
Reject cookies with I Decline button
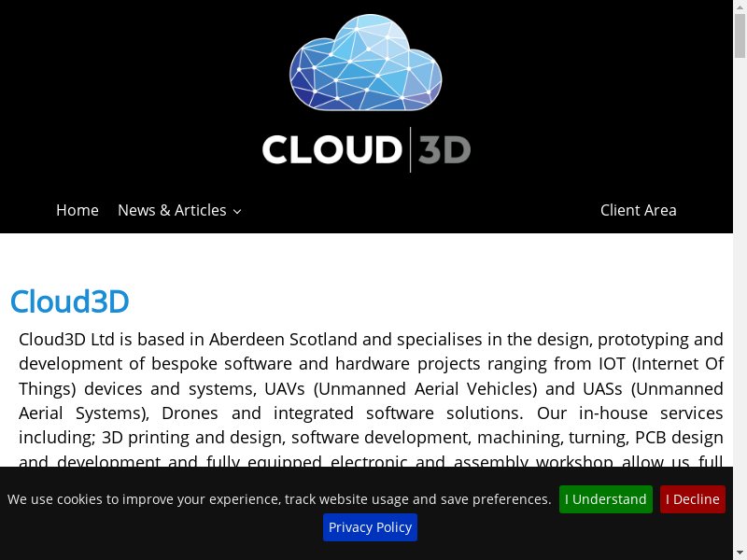click(692, 499)
